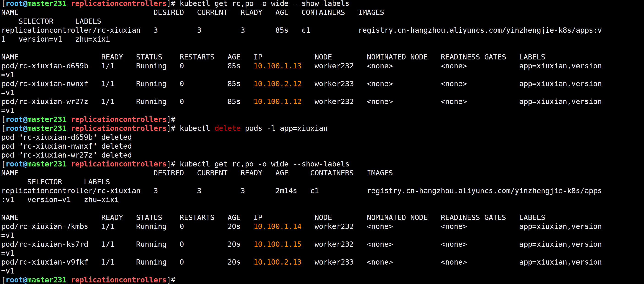Click pod/rc-xiuxian-v9fkf name text
644x284 pixels.
[45, 262]
